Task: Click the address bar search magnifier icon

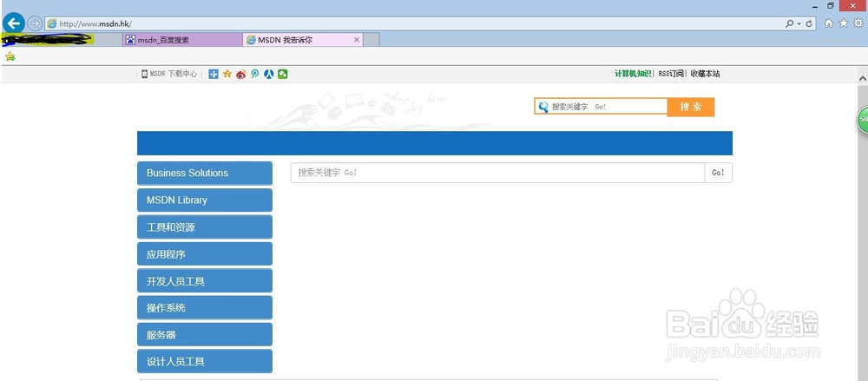Action: (789, 23)
